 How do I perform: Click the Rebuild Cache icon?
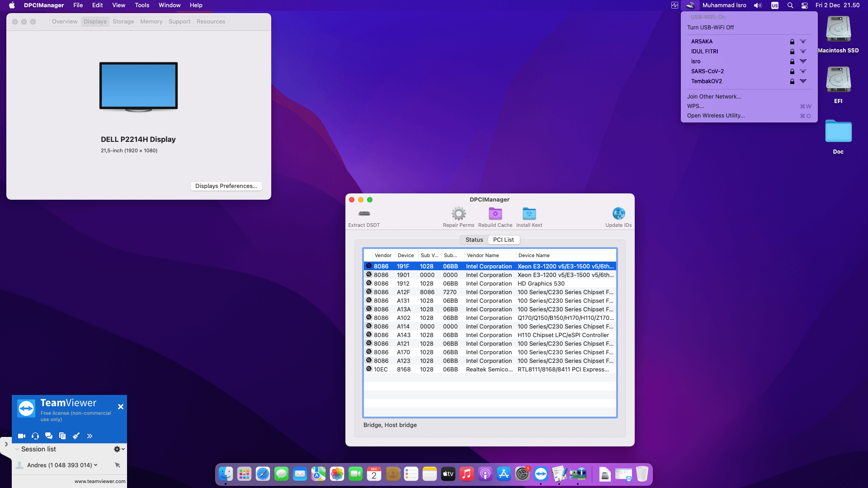pos(495,214)
